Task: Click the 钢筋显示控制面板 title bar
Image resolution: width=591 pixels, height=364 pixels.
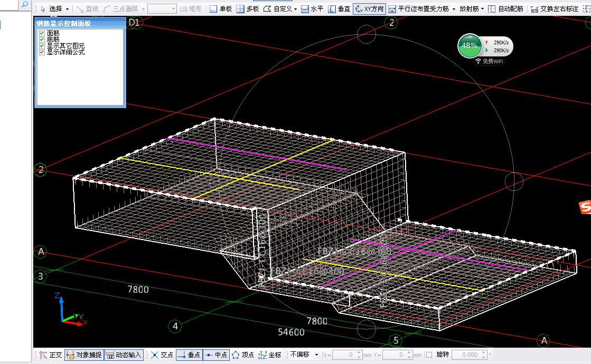Action: pos(80,23)
